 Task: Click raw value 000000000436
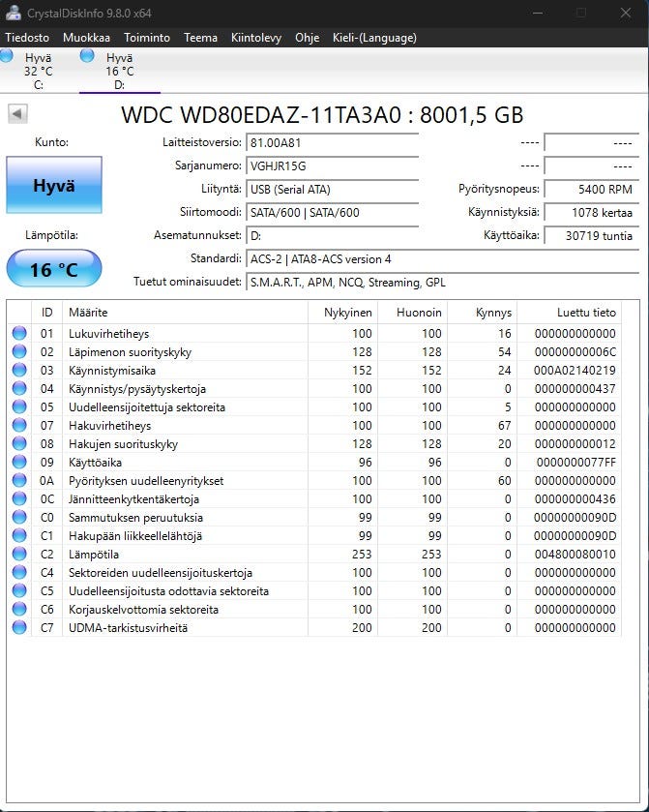(x=575, y=498)
